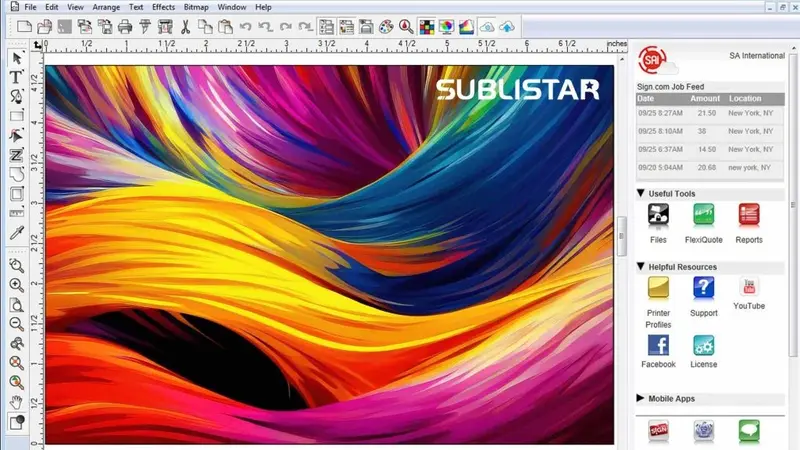Screen dimensions: 800x450
Task: Open the Text menu
Action: 136,7
